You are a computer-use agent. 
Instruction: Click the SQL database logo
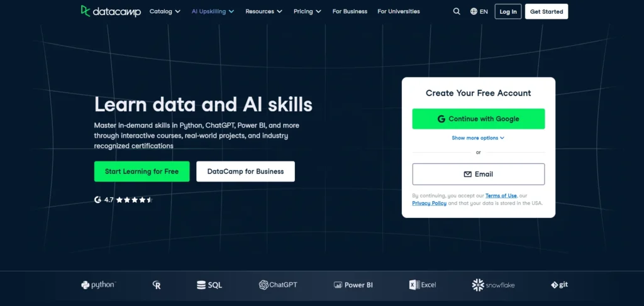click(x=209, y=285)
